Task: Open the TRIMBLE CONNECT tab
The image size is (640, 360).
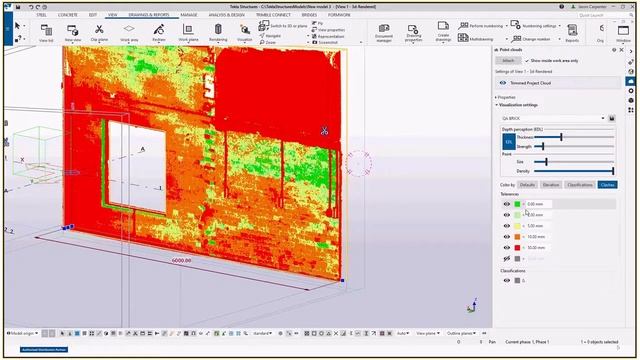Action: click(273, 15)
